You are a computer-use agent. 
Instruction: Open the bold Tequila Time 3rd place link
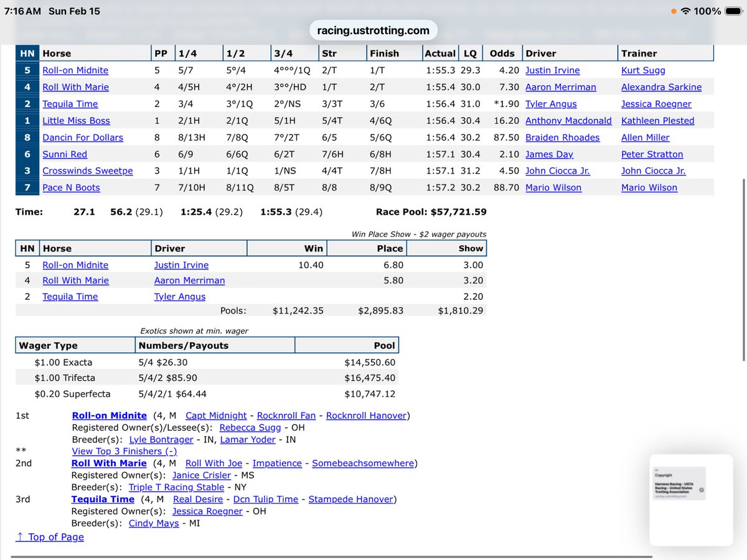coord(103,499)
